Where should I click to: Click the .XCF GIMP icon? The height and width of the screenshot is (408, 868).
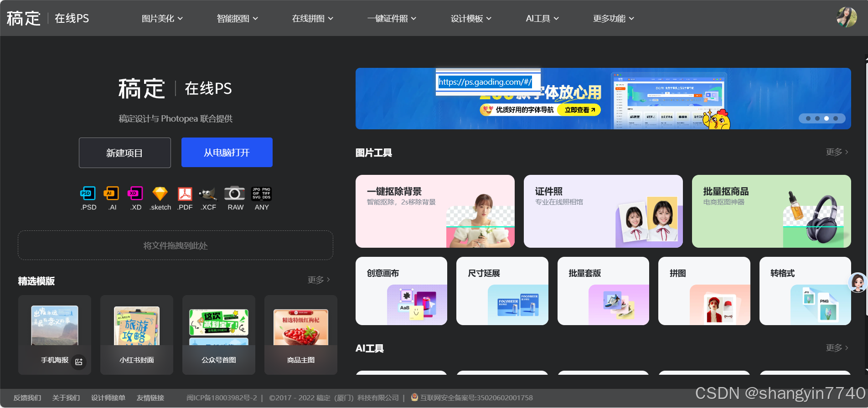click(x=208, y=194)
